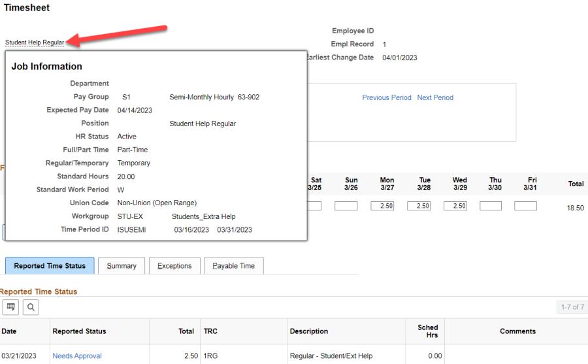Screen dimensions: 588x364
Task: Click the Job Information popup heading
Action: [46, 67]
